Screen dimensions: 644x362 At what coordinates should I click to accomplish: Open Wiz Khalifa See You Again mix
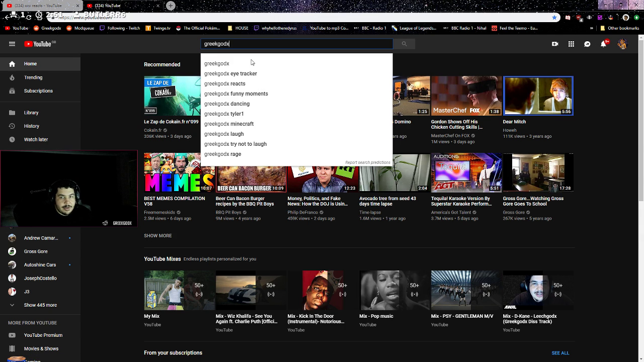point(251,290)
